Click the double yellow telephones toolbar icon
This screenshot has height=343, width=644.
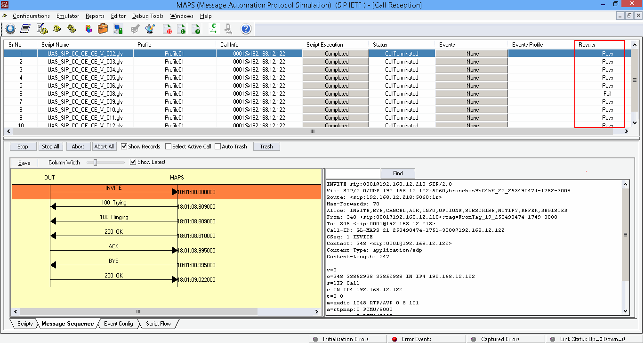click(x=72, y=29)
